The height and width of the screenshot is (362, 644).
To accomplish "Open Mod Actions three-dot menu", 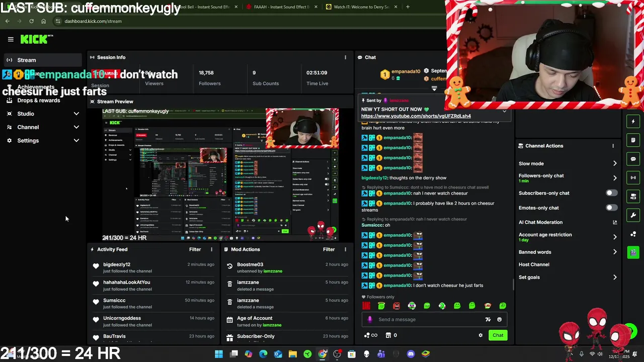I will 345,249.
